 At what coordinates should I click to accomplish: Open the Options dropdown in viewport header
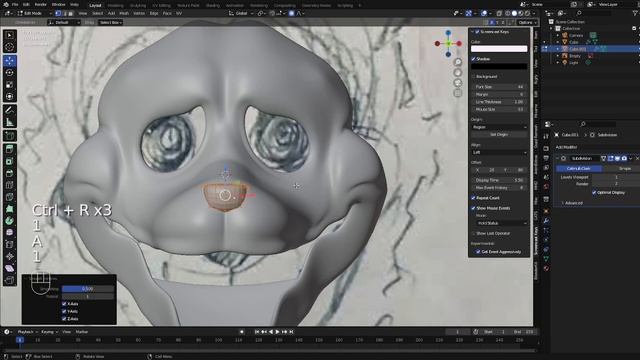pos(527,22)
